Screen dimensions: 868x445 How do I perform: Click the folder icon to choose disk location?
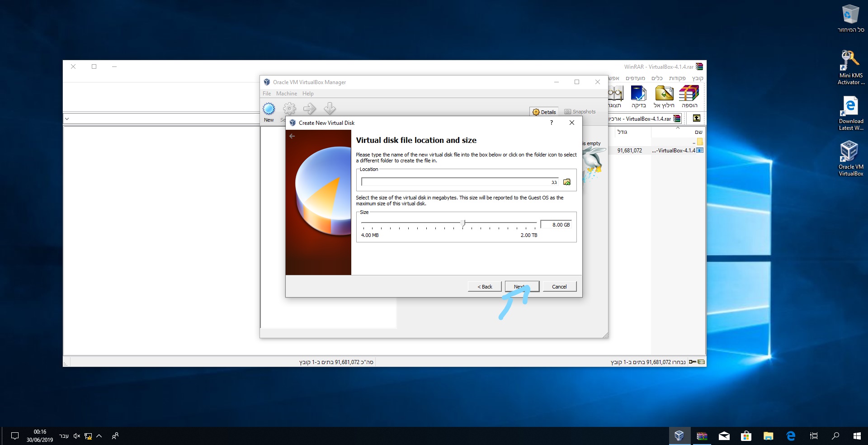point(566,182)
